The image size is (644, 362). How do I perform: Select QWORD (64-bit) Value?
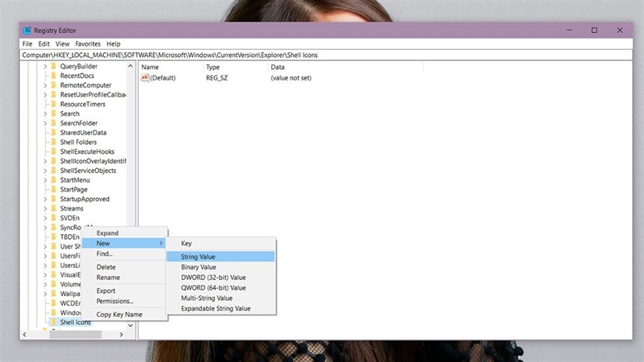(x=221, y=288)
